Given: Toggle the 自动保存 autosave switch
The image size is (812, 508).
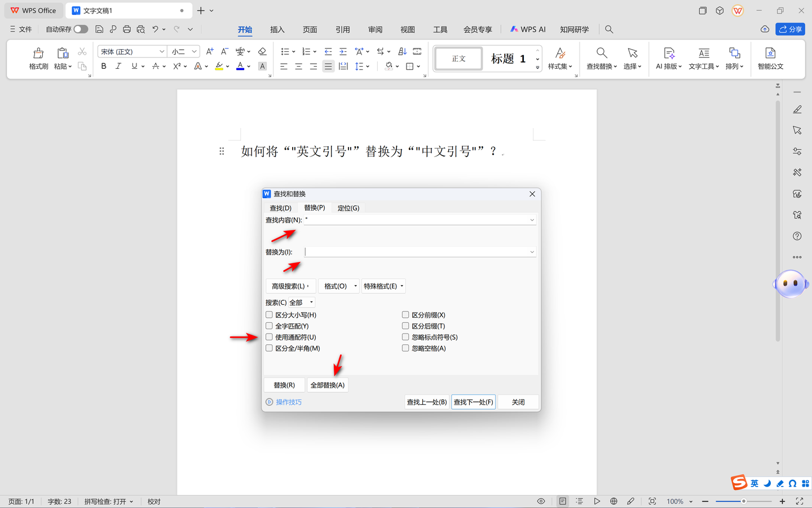Looking at the screenshot, I should pos(81,29).
